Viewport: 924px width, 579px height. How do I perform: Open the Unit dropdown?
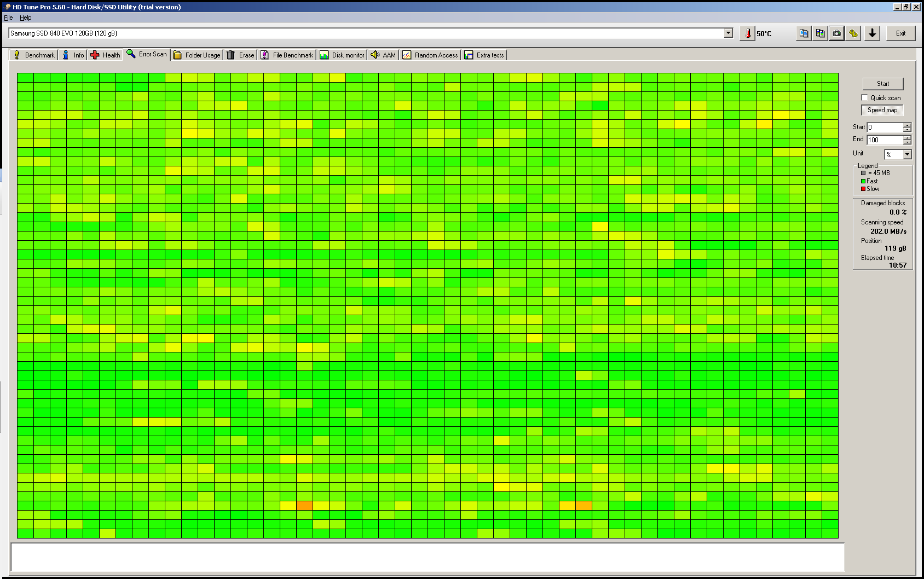click(x=907, y=154)
